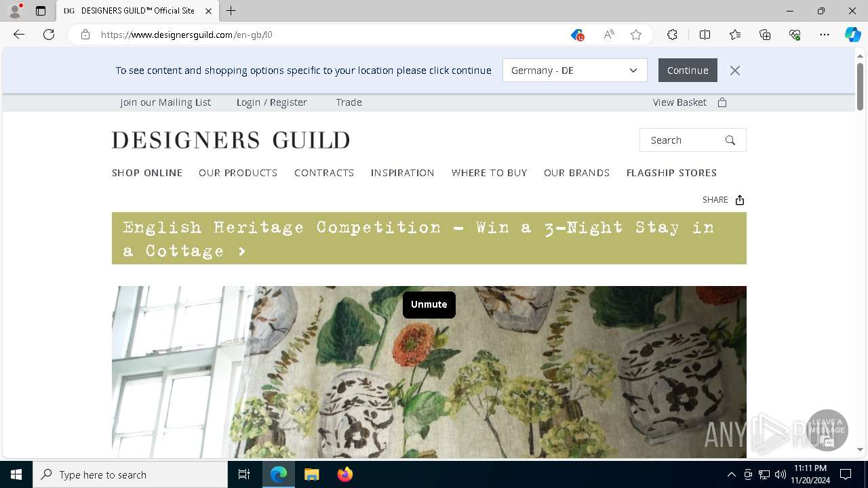
Task: Open the network status icon
Action: (x=764, y=474)
